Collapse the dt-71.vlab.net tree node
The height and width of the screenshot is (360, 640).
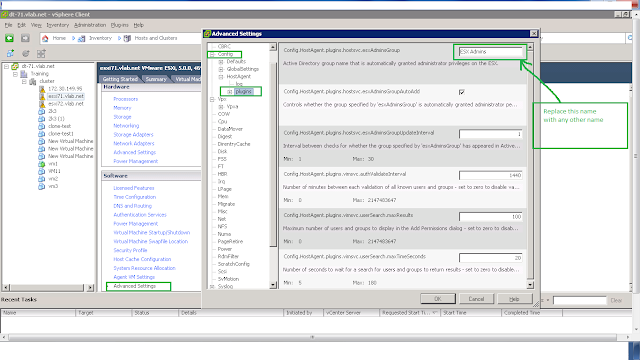(x=7, y=66)
